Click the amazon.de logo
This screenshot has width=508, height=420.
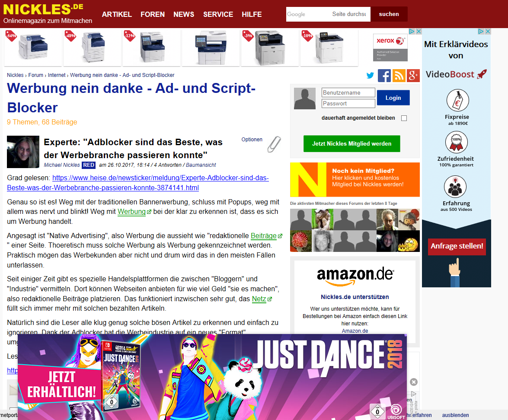click(x=355, y=276)
